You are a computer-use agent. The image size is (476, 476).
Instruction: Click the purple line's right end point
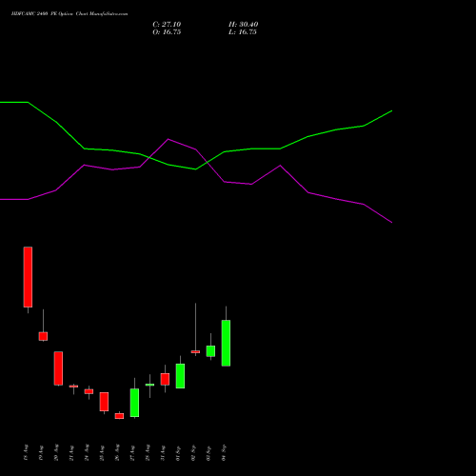click(x=392, y=223)
